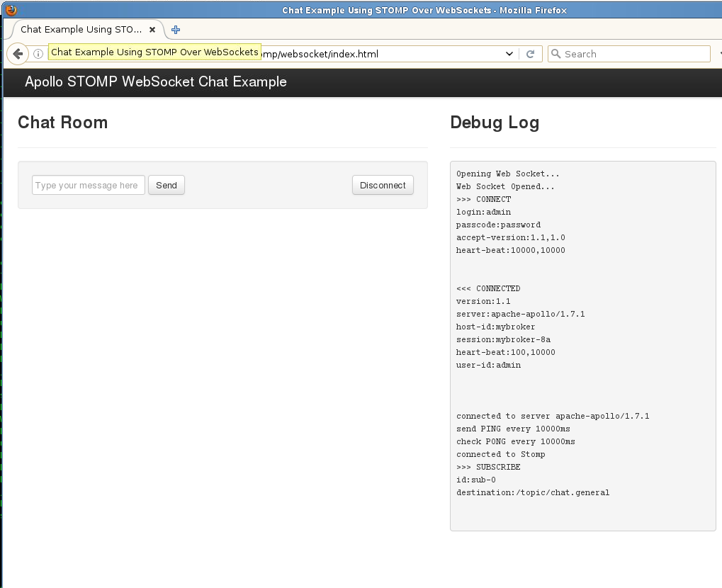Click the 'destination:/topic/chat.general' log line
The image size is (722, 588).
[533, 492]
